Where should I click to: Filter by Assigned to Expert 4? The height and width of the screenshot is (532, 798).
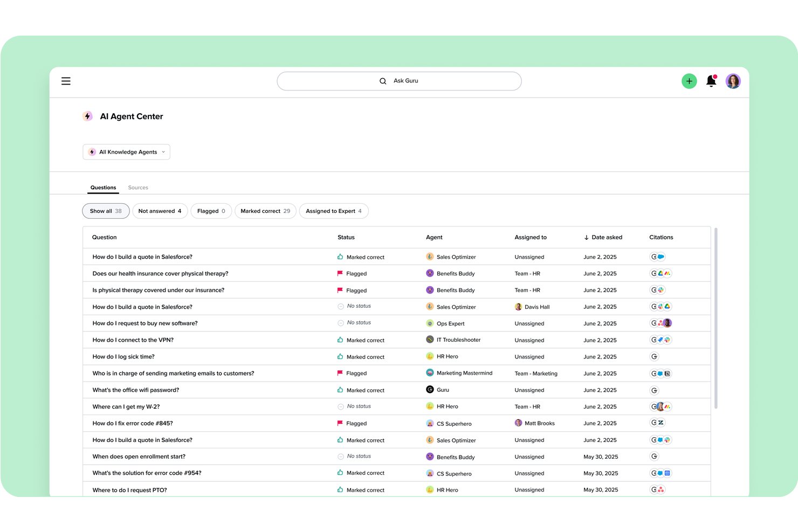(x=334, y=211)
